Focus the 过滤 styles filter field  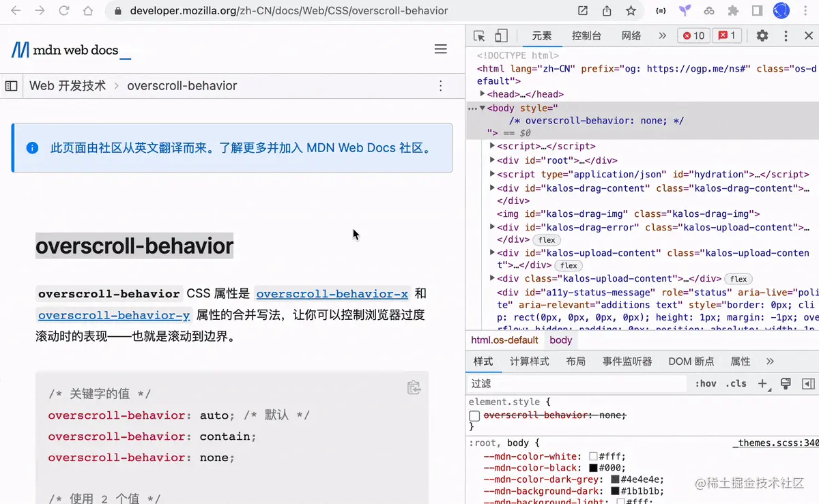pos(577,384)
